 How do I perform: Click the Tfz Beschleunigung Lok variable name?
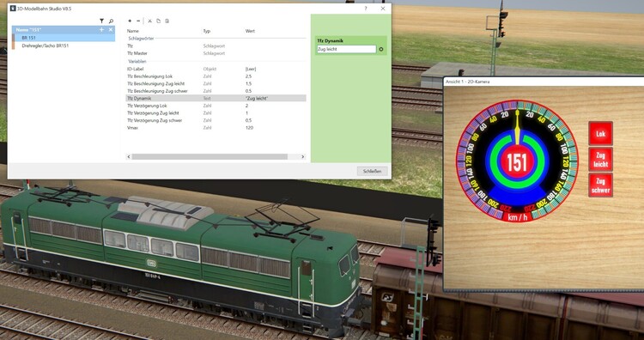point(149,76)
